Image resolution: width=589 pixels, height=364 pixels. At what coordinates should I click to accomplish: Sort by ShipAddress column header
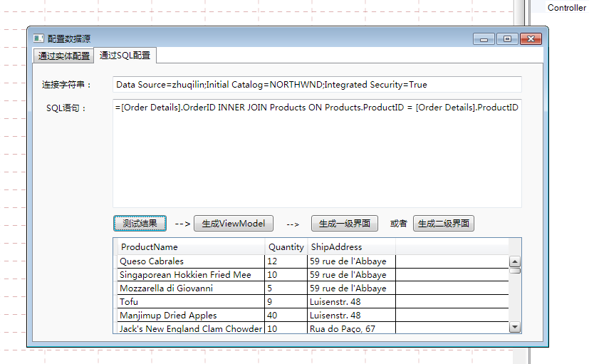coord(352,246)
